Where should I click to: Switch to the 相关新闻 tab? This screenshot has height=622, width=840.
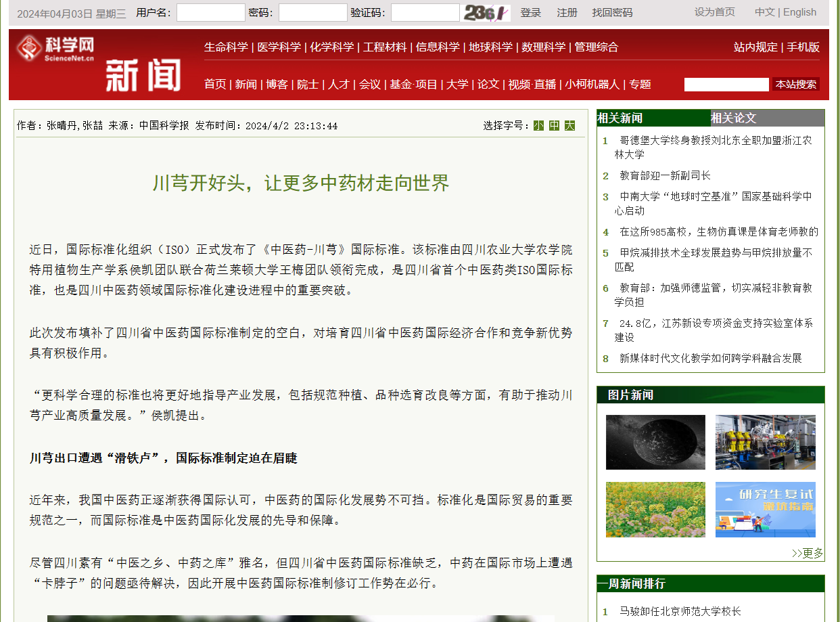(620, 118)
